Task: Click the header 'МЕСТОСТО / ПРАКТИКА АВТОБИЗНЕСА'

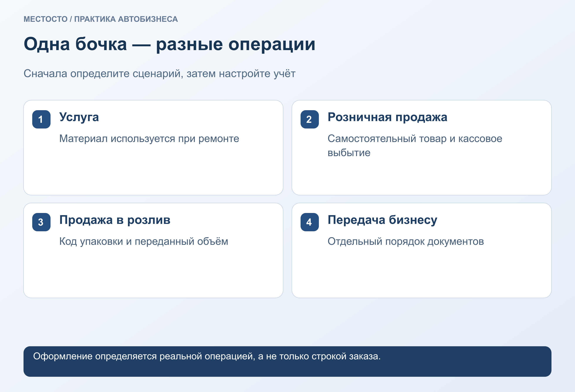Action: [101, 19]
